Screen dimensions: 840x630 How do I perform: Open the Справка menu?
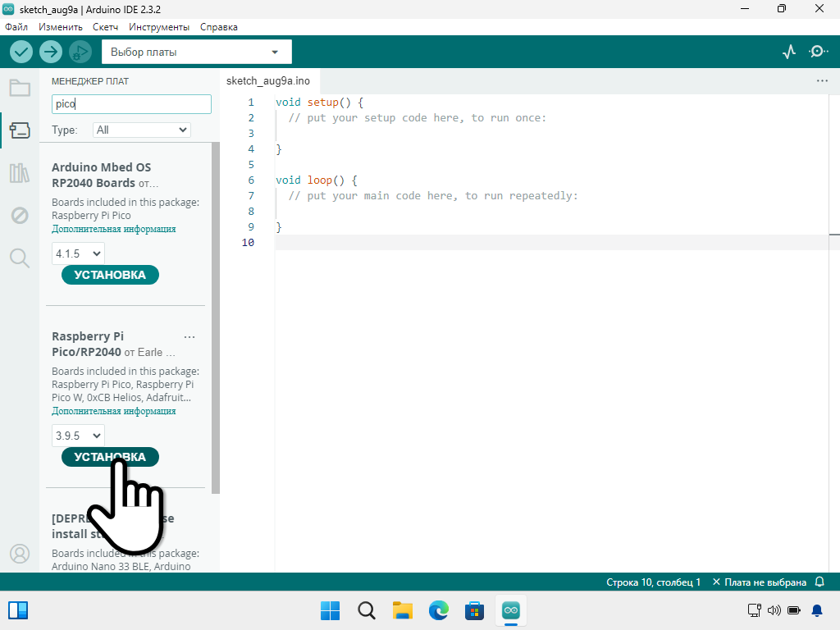(218, 27)
